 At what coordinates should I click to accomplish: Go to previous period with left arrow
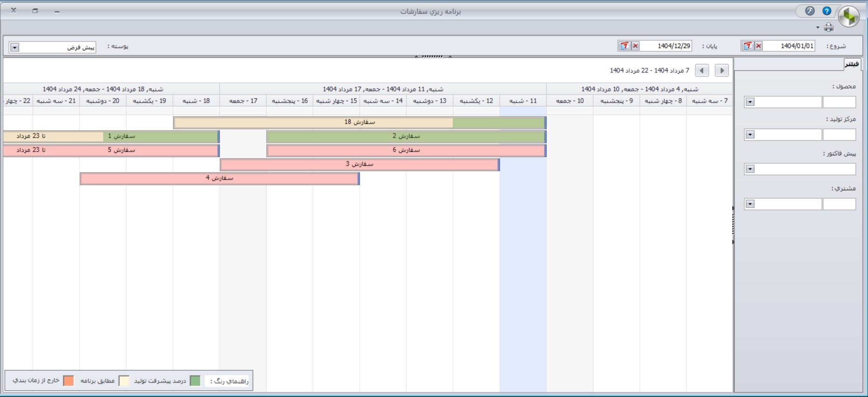click(701, 70)
